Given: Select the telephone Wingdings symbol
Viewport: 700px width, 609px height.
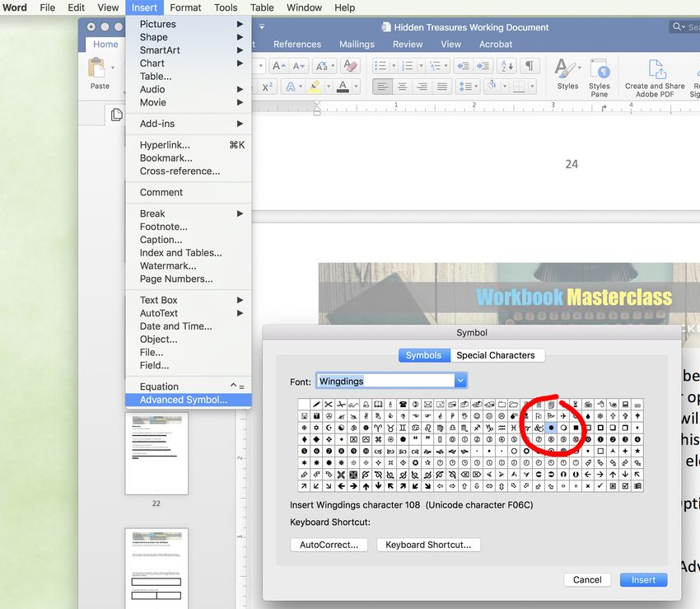Looking at the screenshot, I should (403, 405).
